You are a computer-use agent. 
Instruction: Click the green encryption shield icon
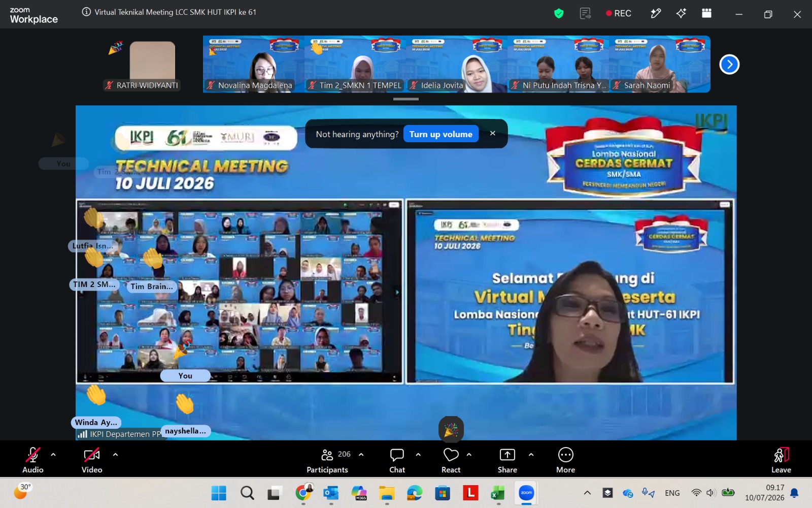559,14
